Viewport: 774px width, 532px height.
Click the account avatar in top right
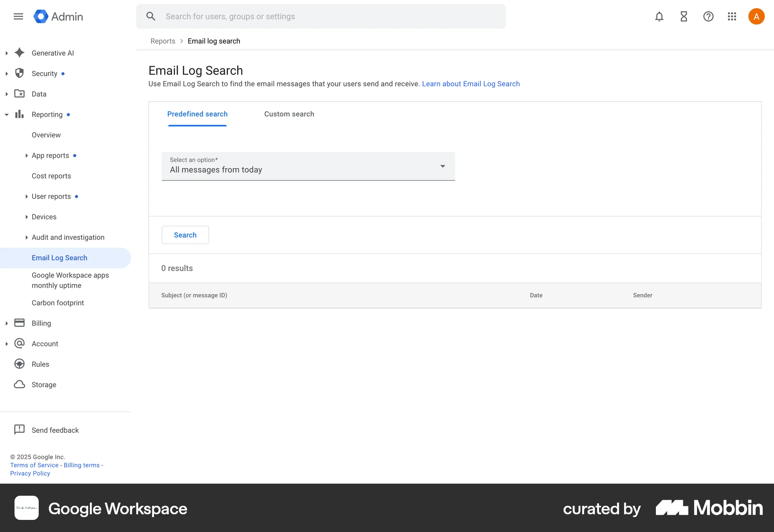[x=756, y=16]
